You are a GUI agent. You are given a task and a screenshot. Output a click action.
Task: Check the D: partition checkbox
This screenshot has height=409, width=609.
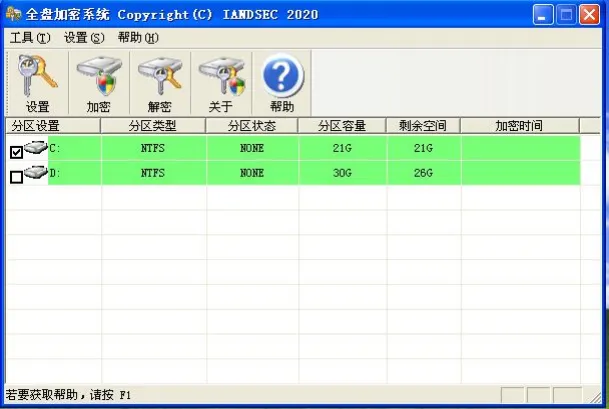[16, 177]
